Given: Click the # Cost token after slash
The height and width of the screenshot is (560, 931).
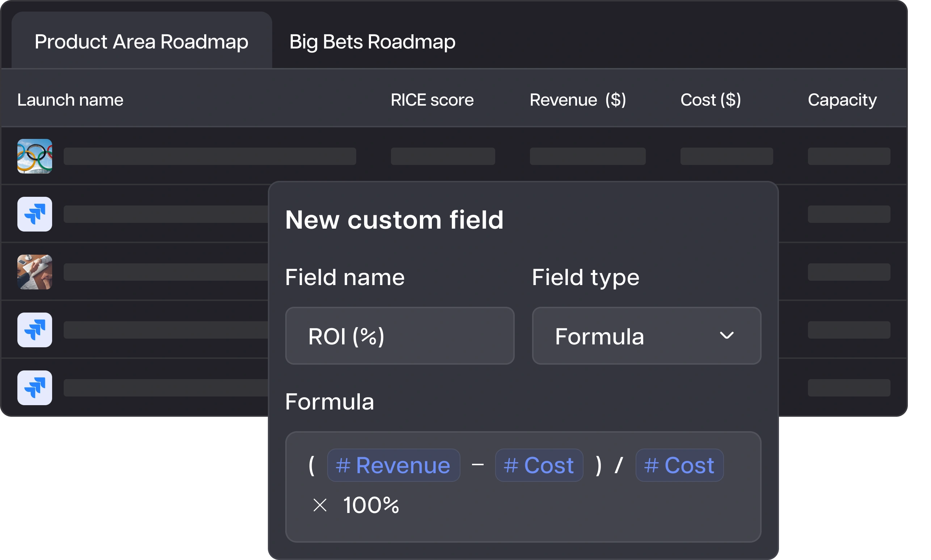Looking at the screenshot, I should [679, 465].
